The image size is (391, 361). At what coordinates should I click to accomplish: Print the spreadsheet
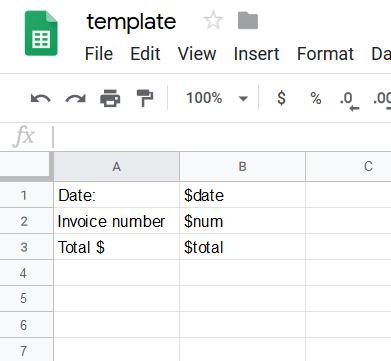click(x=110, y=98)
